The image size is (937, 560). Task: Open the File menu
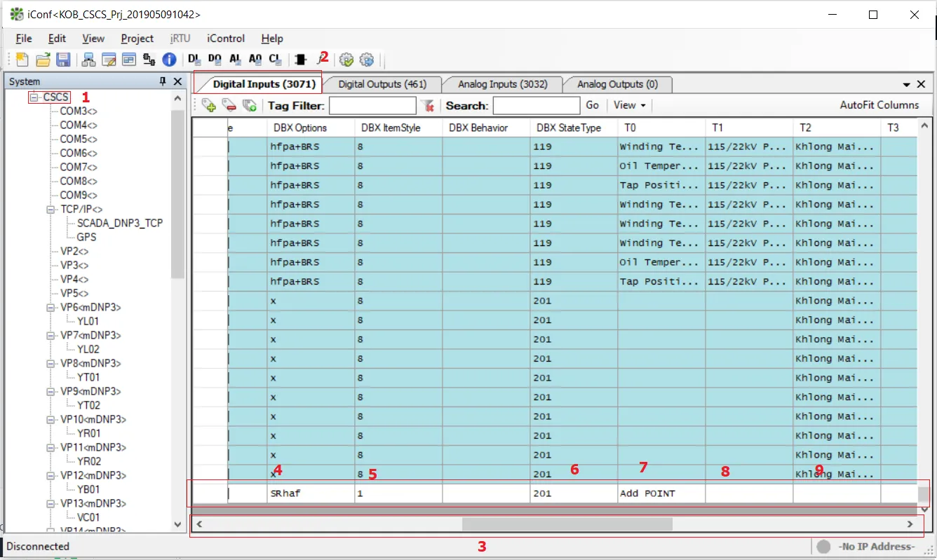[x=24, y=39]
